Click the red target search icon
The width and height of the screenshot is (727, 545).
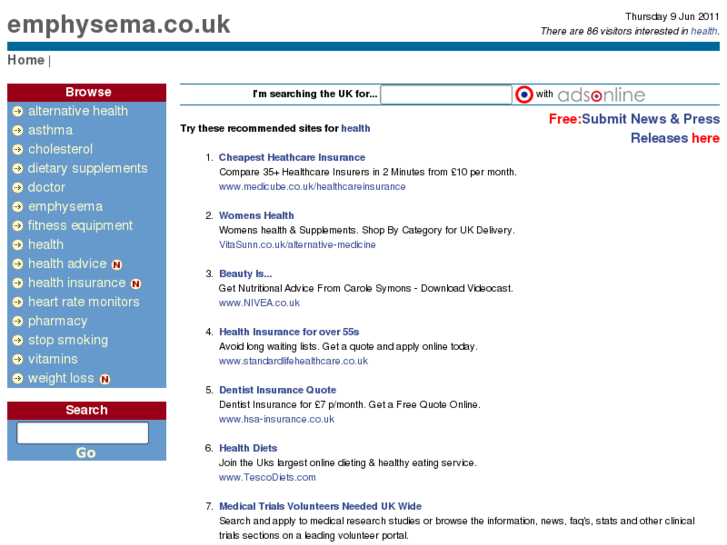(524, 95)
